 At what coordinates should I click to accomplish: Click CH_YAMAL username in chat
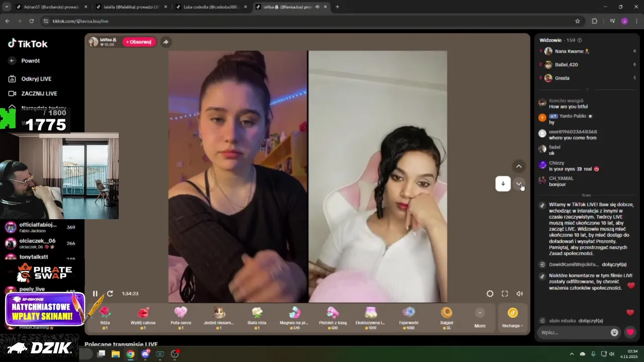pos(561,178)
